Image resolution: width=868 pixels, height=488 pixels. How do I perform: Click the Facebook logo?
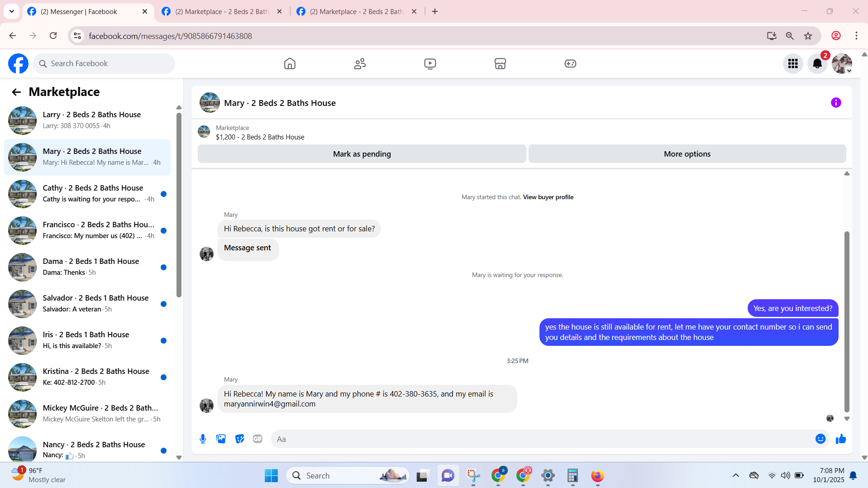(x=18, y=64)
